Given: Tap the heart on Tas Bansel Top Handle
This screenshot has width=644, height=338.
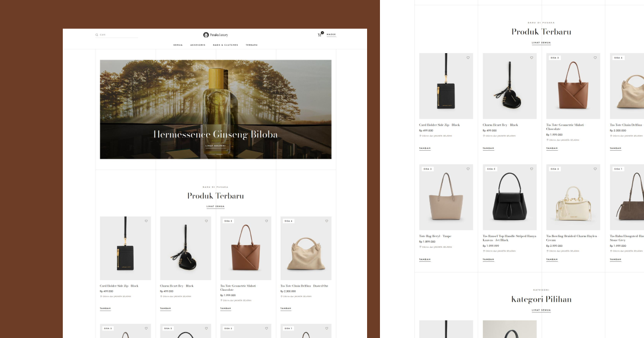Looking at the screenshot, I should pyautogui.click(x=532, y=168).
